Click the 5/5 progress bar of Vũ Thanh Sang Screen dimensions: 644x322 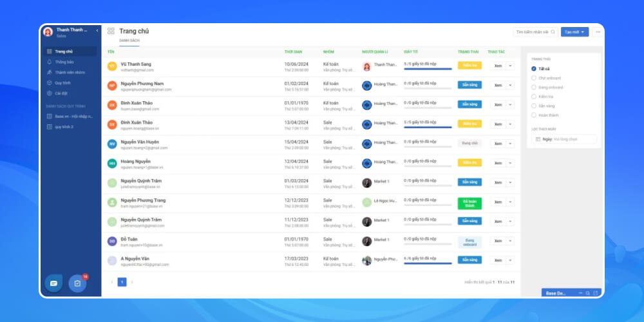(x=428, y=69)
